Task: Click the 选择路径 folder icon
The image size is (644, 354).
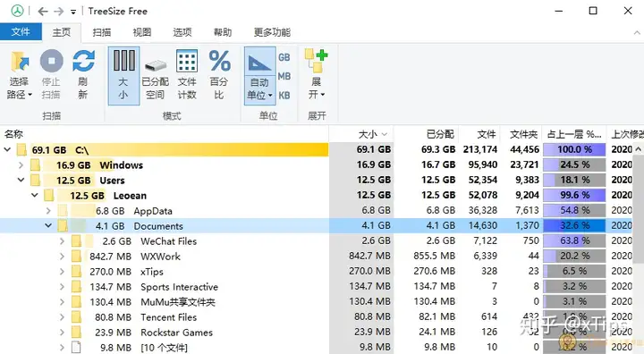Action: [20, 62]
